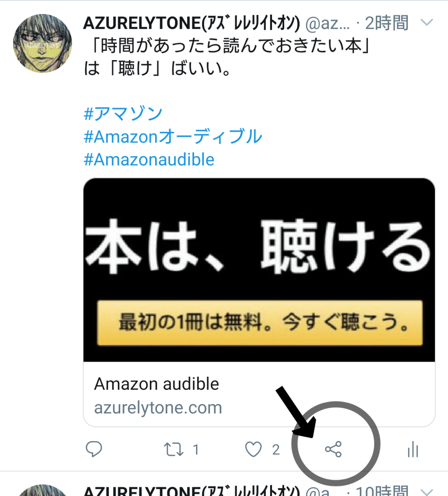Open the retweet count number 1
The width and height of the screenshot is (448, 496).
tap(196, 449)
